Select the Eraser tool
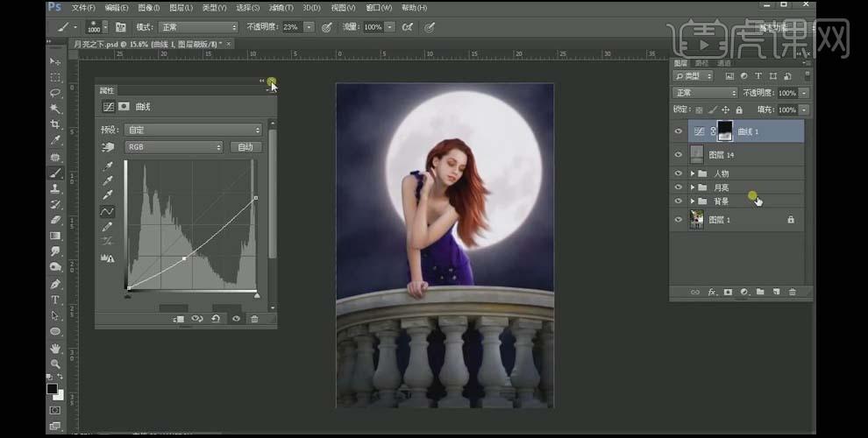The image size is (868, 438). [x=55, y=220]
